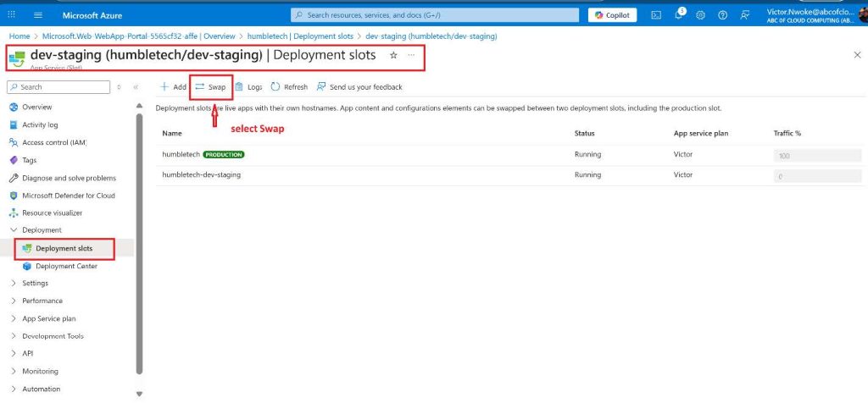
Task: Open Logs from the toolbar
Action: [248, 87]
